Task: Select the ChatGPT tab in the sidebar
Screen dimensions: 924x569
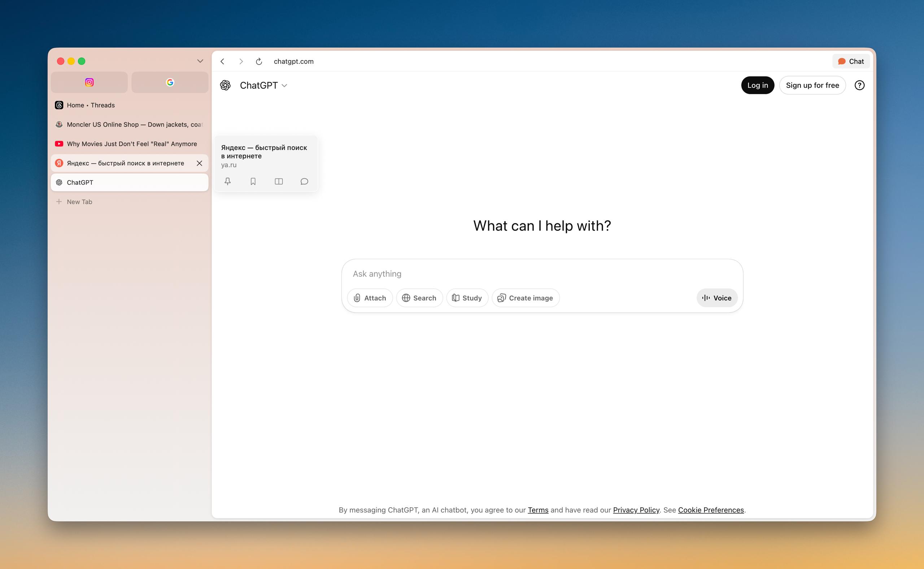Action: [x=130, y=182]
